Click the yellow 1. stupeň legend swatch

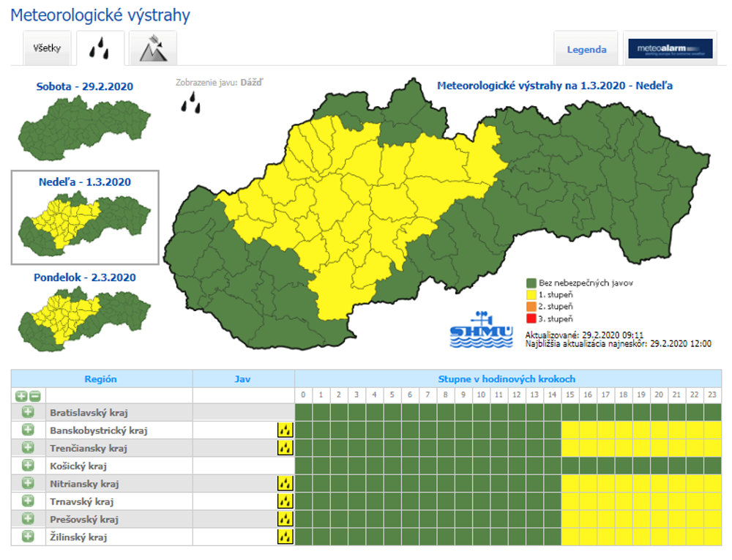(x=531, y=294)
